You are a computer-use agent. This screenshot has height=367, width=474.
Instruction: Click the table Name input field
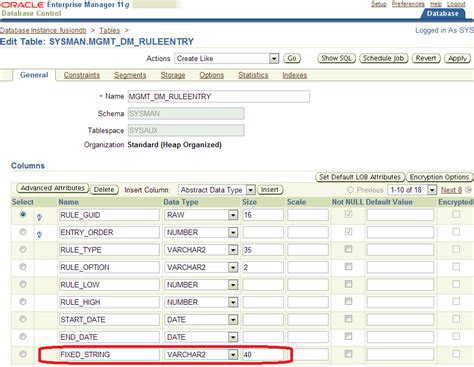tap(219, 96)
